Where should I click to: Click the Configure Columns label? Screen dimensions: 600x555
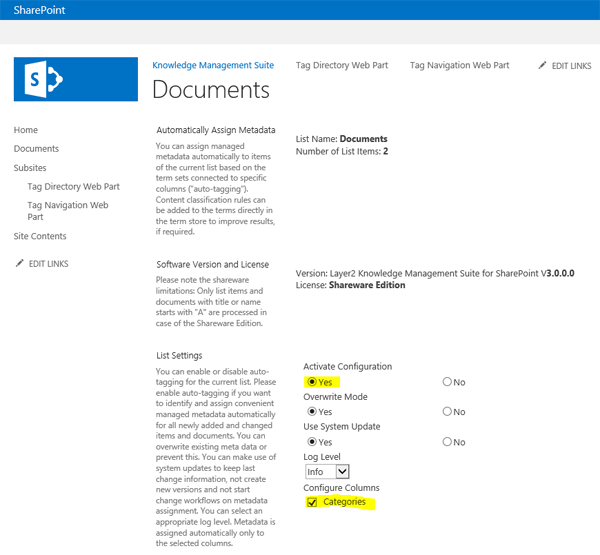[341, 488]
